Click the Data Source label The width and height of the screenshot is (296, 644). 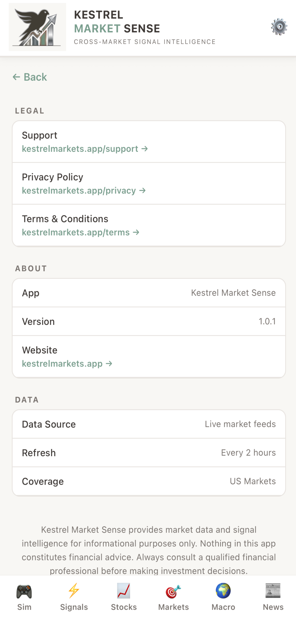pos(49,424)
